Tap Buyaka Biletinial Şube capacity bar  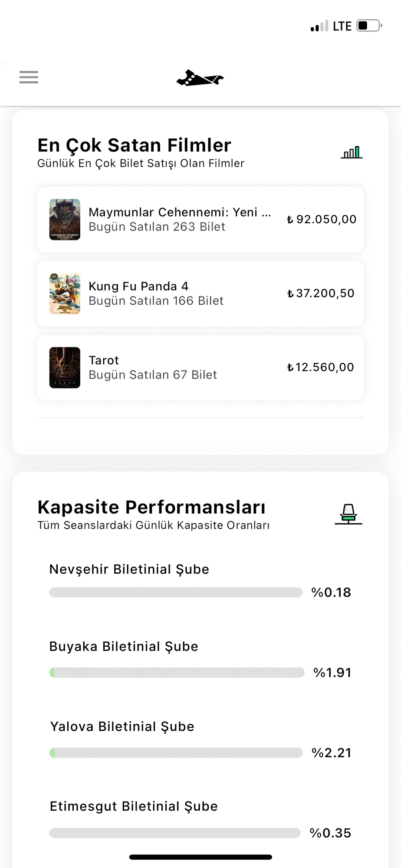point(177,673)
